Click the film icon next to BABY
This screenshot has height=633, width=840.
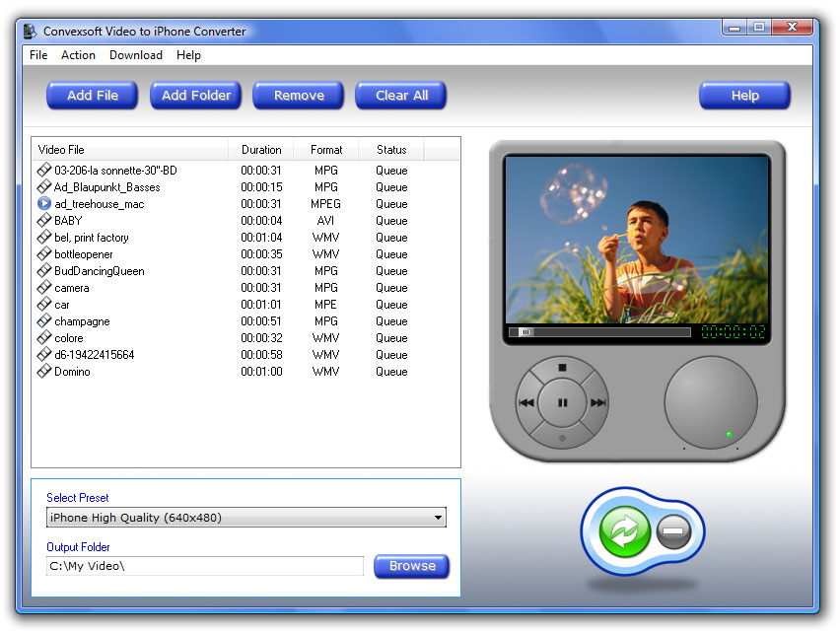tap(44, 220)
